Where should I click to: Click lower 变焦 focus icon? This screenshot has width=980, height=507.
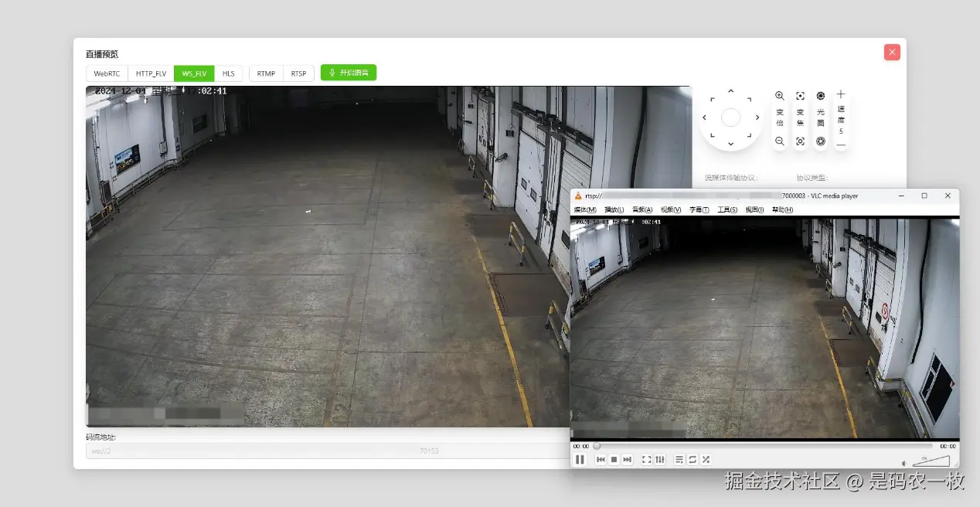[x=800, y=141]
